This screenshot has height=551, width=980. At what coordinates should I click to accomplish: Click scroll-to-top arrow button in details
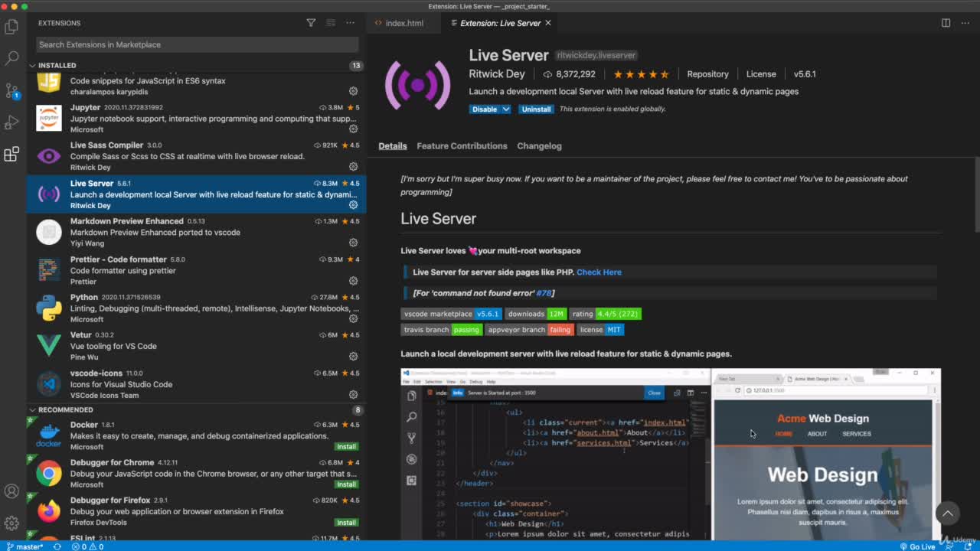click(x=947, y=514)
